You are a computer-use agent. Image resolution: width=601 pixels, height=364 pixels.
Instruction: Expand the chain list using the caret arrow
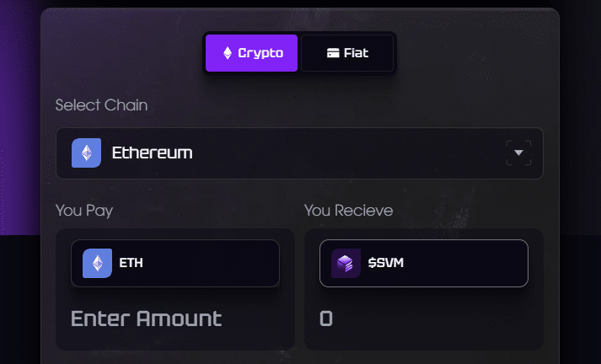(518, 153)
